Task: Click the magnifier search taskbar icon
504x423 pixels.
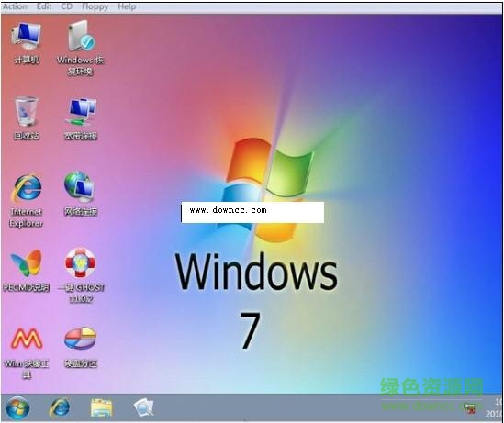Action: pyautogui.click(x=143, y=407)
